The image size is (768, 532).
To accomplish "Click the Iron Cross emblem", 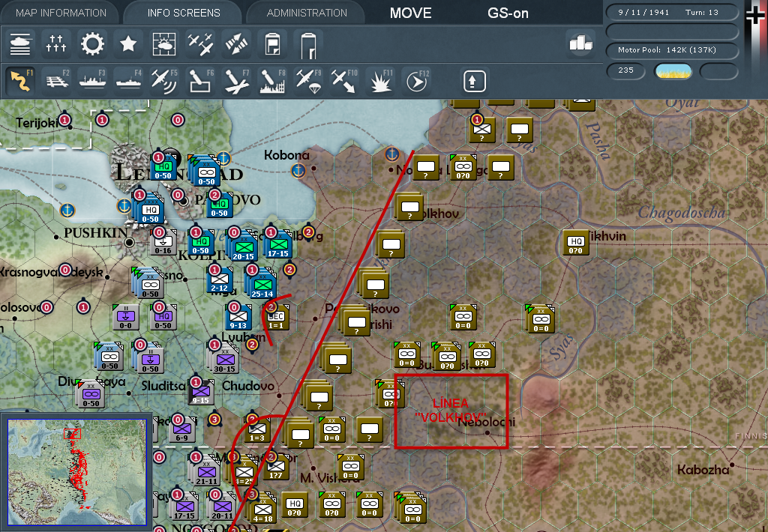I will pos(756,16).
